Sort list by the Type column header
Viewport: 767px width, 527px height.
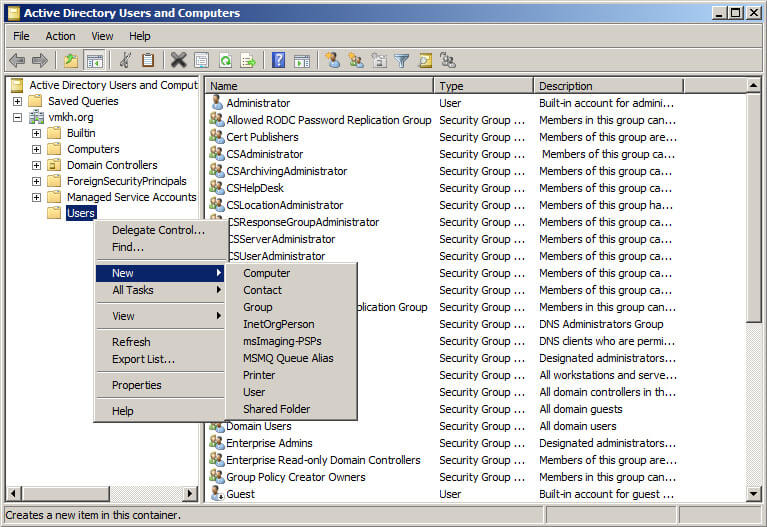pos(483,86)
